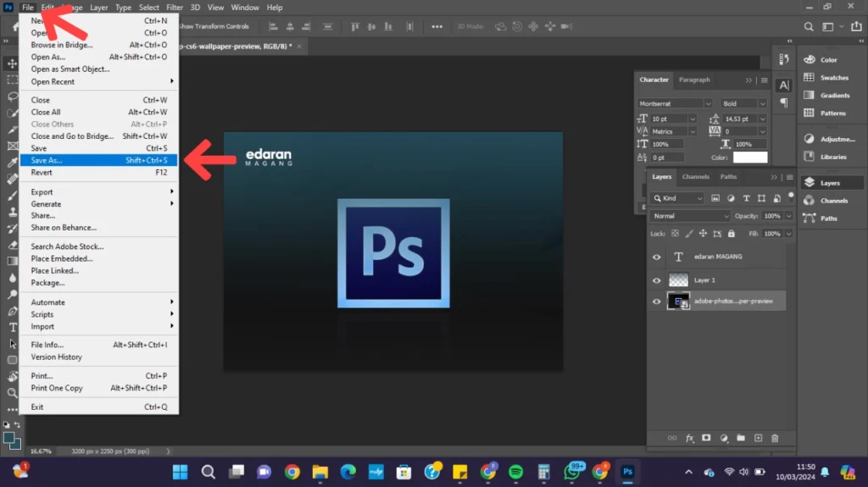
Task: Switch to the Channels tab
Action: tap(695, 176)
